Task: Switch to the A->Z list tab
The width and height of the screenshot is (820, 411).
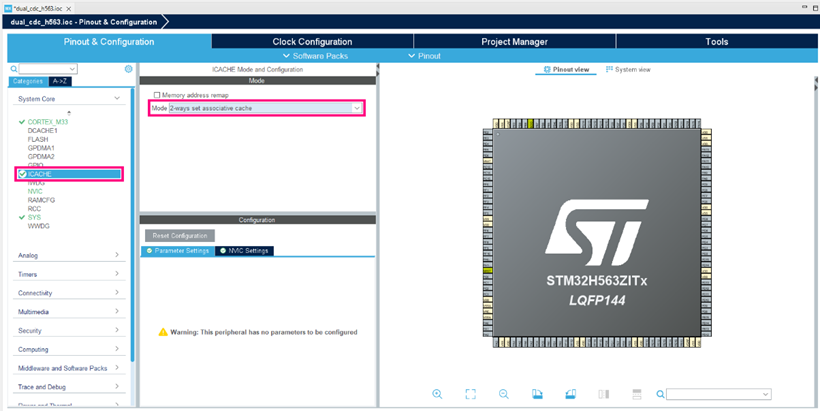Action: (60, 82)
